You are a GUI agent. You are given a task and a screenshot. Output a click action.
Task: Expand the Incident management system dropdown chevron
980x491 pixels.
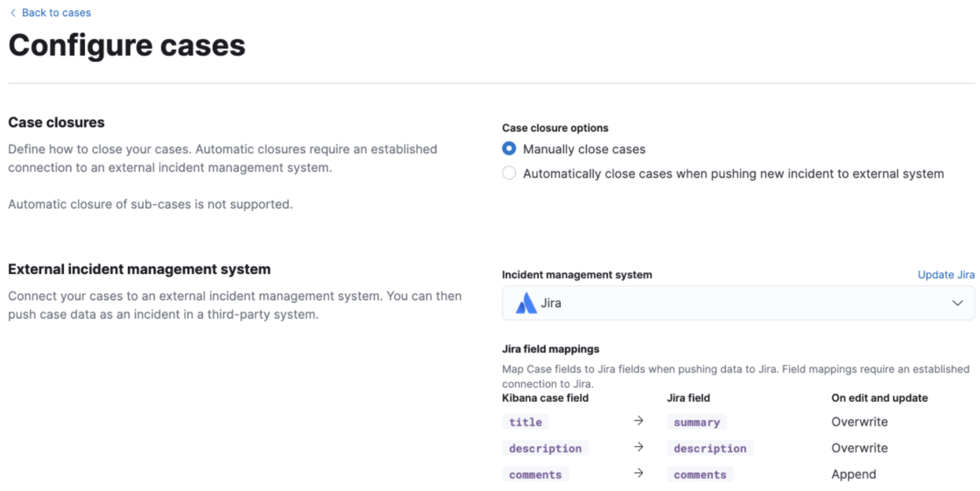(x=957, y=303)
